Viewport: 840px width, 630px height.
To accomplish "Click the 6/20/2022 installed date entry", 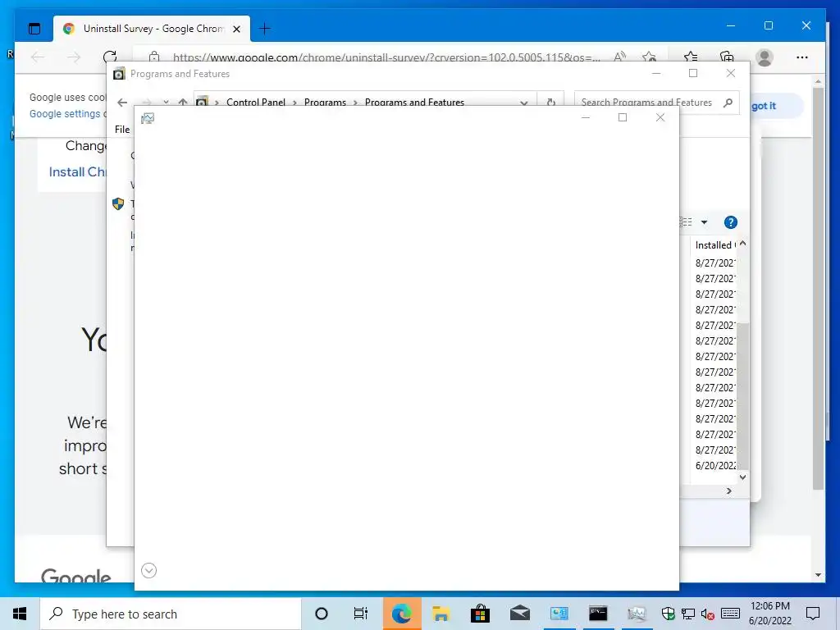I will point(715,466).
